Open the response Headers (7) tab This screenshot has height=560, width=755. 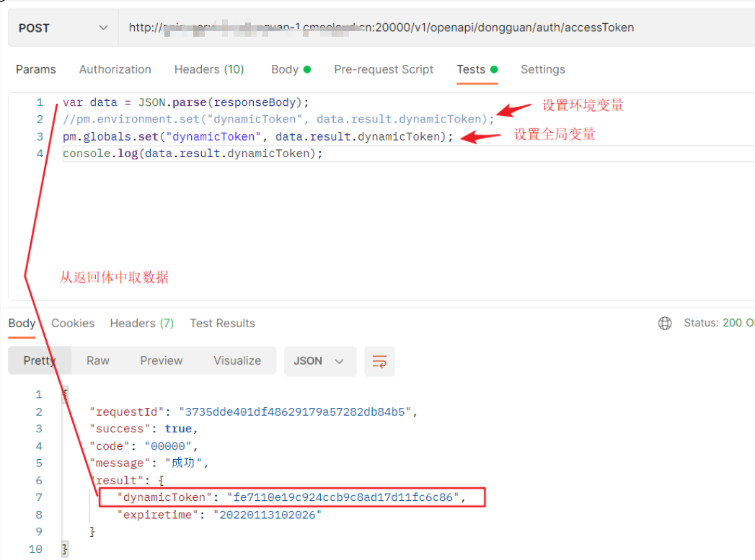(x=141, y=324)
